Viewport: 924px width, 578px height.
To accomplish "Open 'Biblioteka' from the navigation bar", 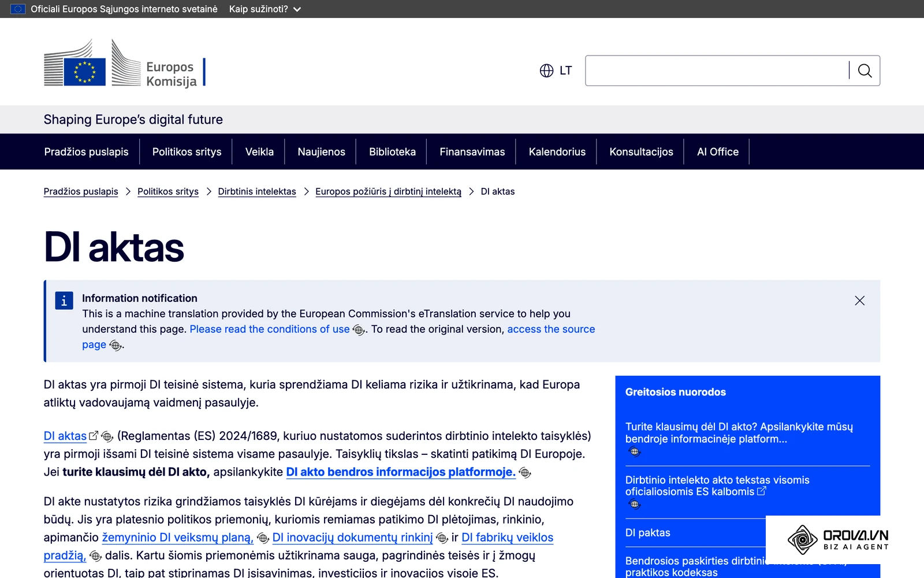I will [x=393, y=151].
